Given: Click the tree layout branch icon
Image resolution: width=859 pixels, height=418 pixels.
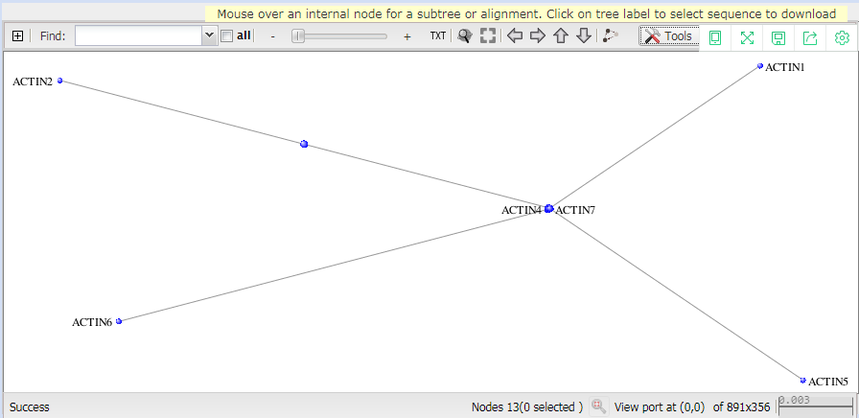Looking at the screenshot, I should [610, 36].
